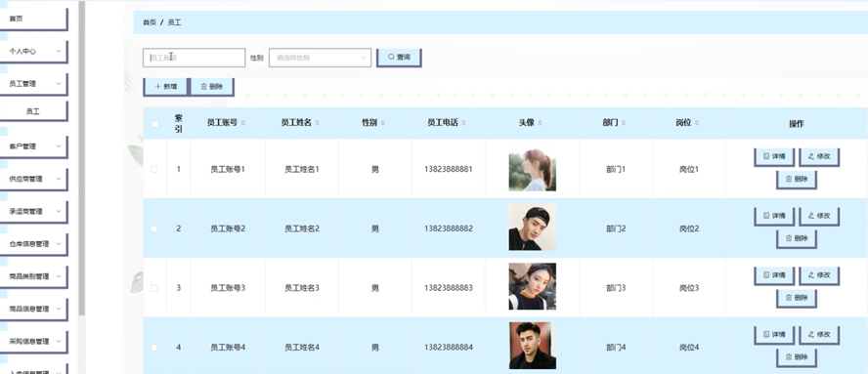Image resolution: width=868 pixels, height=374 pixels.
Task: Open the 请选择性别 gender dropdown
Action: pyautogui.click(x=320, y=58)
